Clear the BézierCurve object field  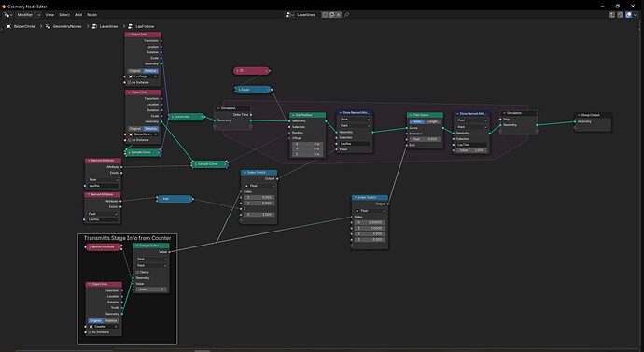pos(155,134)
